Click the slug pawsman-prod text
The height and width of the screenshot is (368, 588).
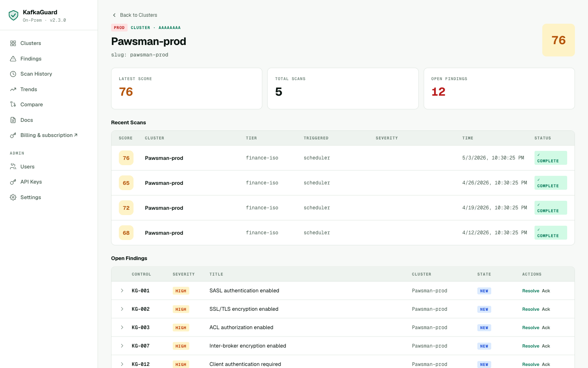point(140,55)
